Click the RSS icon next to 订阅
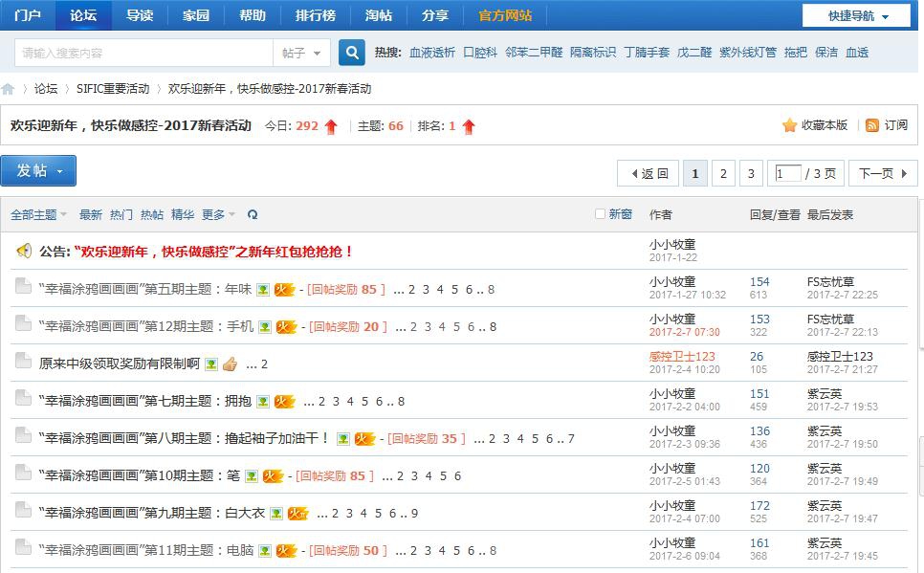 pos(871,124)
